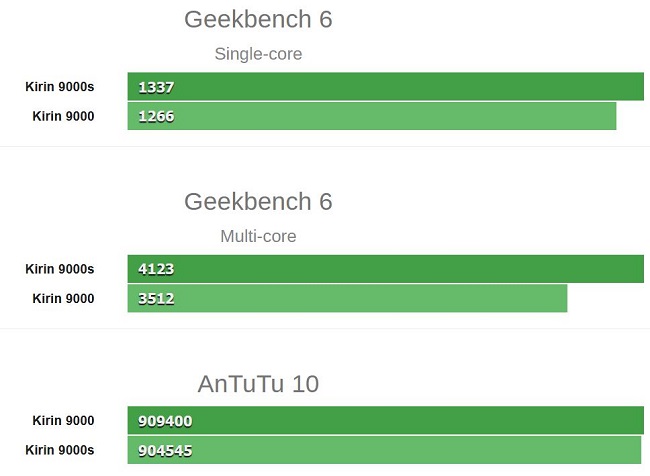Click the Kirin 9000s label in Multi-core
Viewport: 650px width, 476px height.
(x=60, y=269)
